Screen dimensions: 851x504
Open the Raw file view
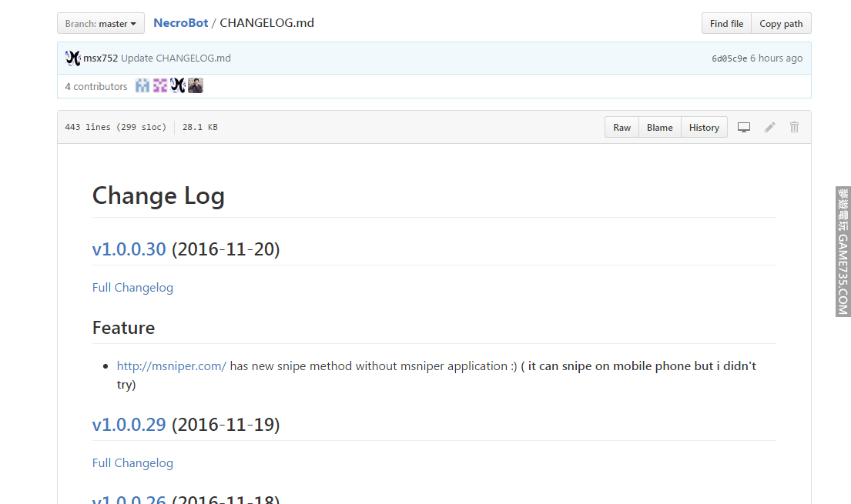pos(621,128)
